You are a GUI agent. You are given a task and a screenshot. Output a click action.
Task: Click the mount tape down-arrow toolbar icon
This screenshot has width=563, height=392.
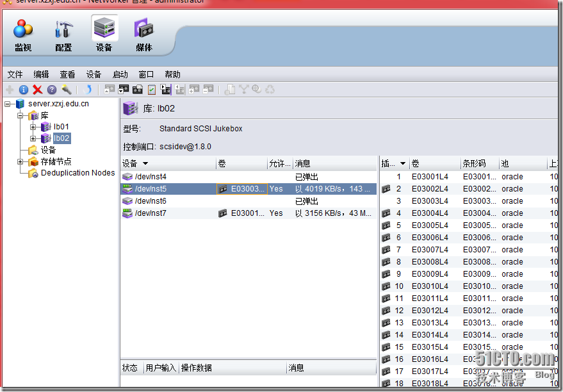[124, 90]
